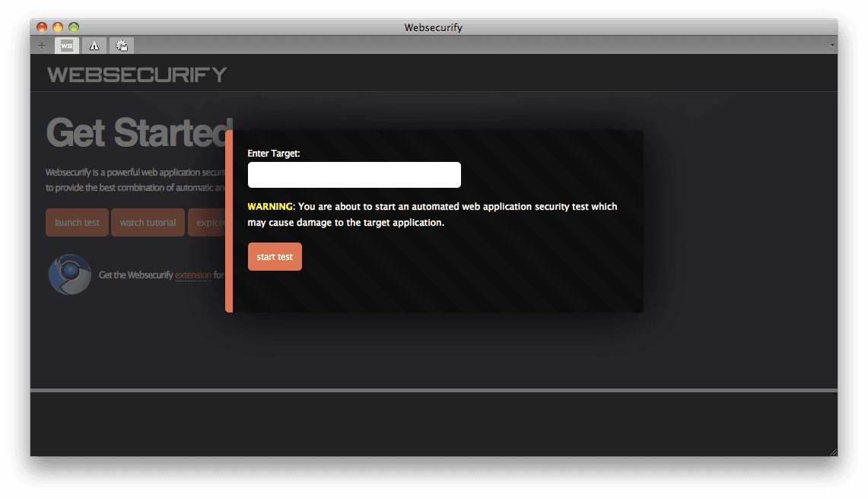
Task: Click the "Get Started" heading
Action: pos(139,133)
